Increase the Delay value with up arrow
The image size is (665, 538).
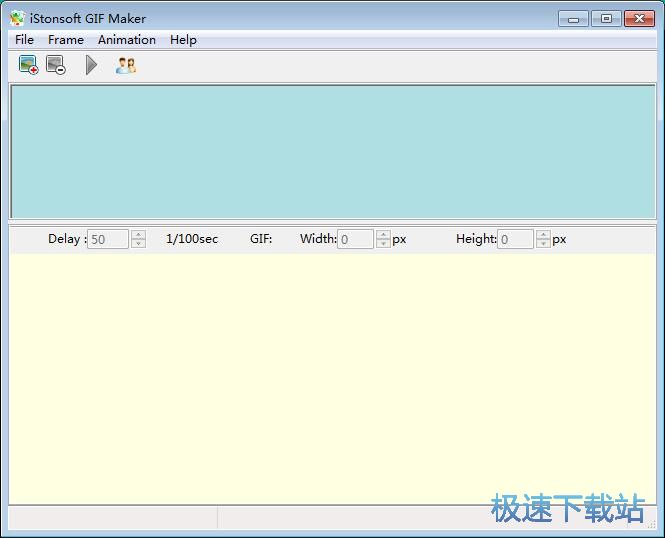[138, 234]
